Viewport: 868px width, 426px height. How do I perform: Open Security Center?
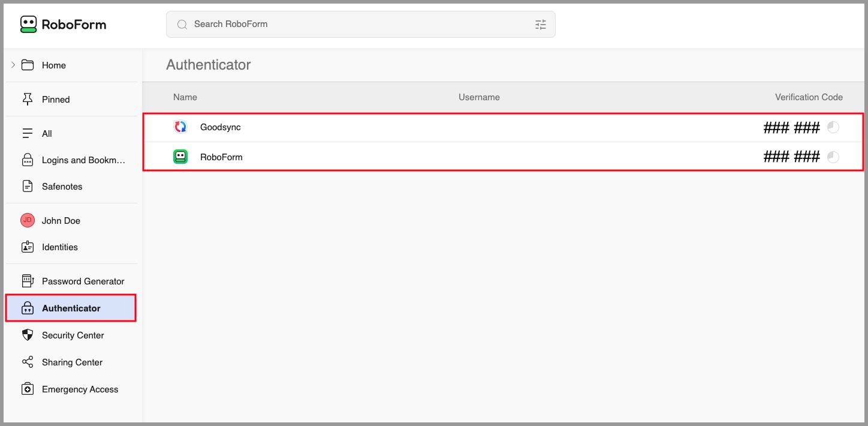point(73,335)
